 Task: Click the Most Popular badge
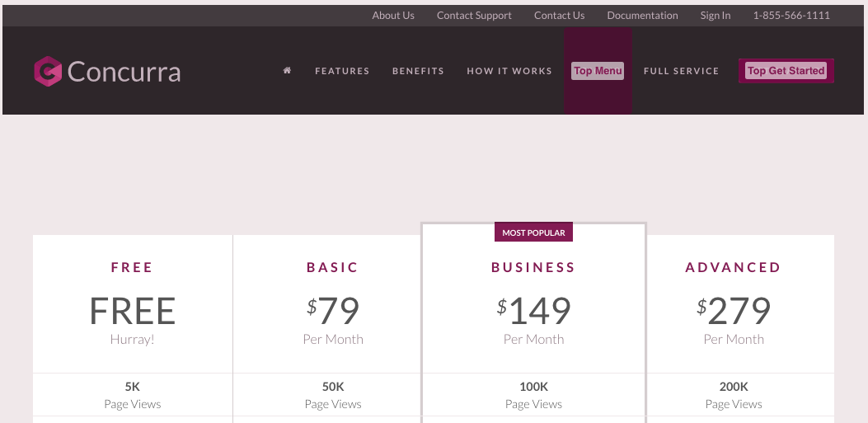pyautogui.click(x=533, y=233)
